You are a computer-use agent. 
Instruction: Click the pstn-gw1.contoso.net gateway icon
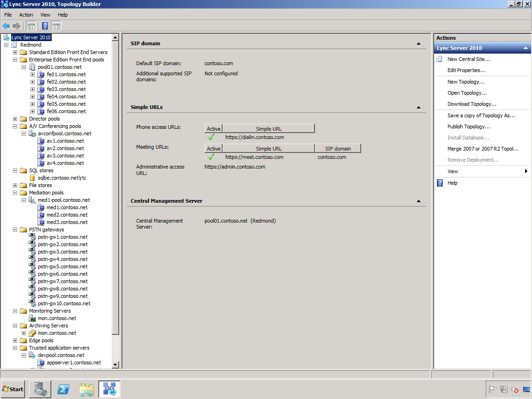(32, 237)
